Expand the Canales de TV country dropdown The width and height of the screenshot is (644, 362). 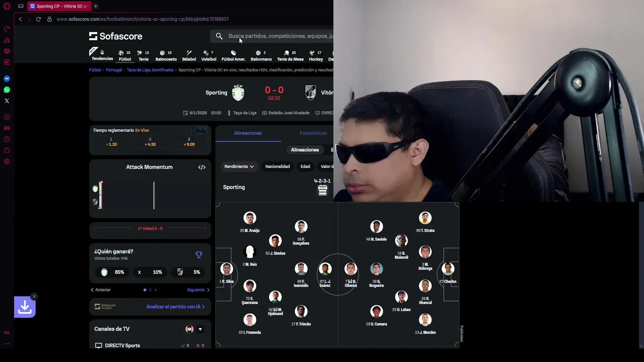point(200,329)
